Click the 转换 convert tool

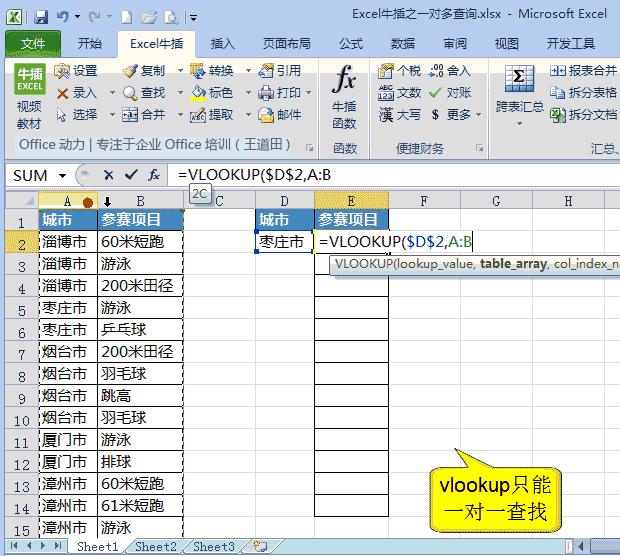(212, 71)
